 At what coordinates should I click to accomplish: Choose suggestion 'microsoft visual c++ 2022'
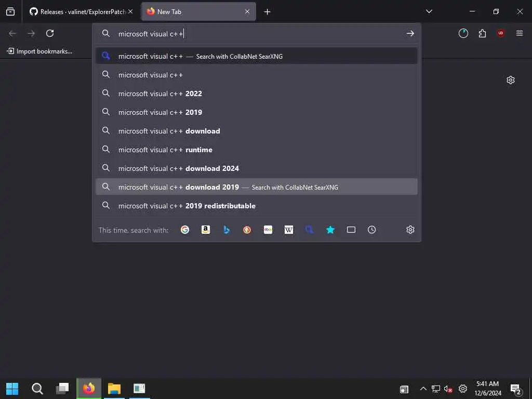click(x=257, y=94)
